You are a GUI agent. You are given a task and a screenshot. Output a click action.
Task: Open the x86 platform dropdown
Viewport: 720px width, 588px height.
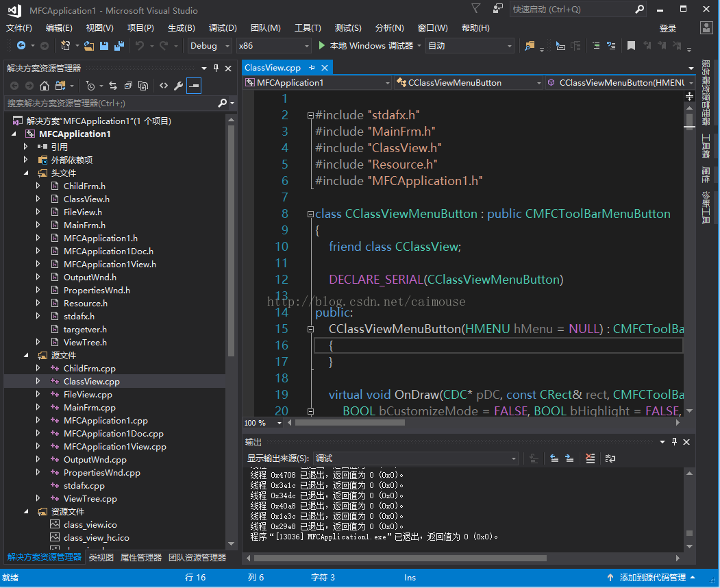point(273,45)
